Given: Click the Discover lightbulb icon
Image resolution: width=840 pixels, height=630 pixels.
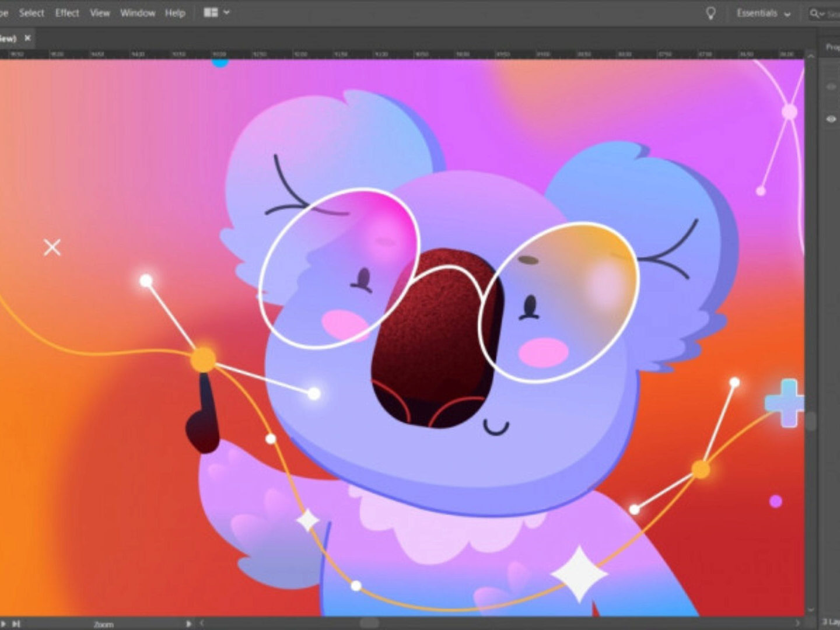Looking at the screenshot, I should 710,13.
